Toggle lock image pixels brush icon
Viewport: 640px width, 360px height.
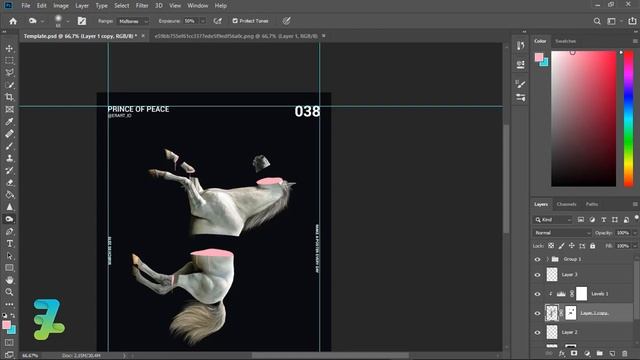click(x=562, y=246)
